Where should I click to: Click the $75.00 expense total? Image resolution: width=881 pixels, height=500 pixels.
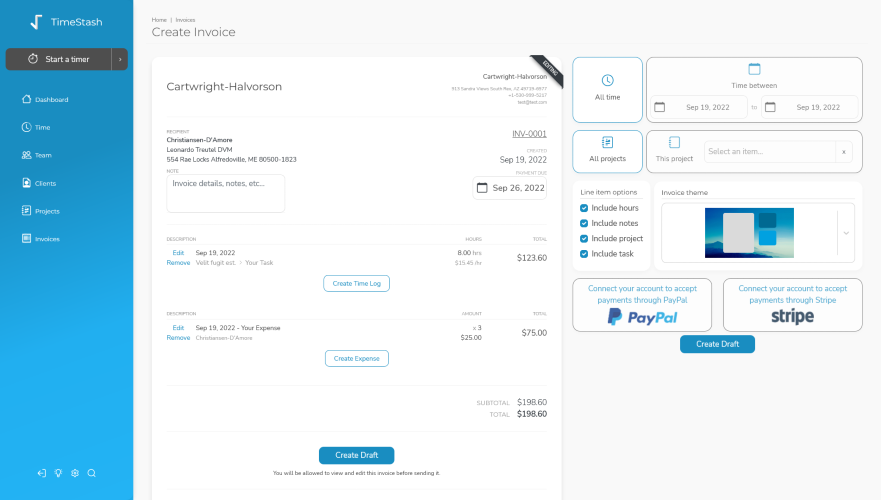[534, 333]
